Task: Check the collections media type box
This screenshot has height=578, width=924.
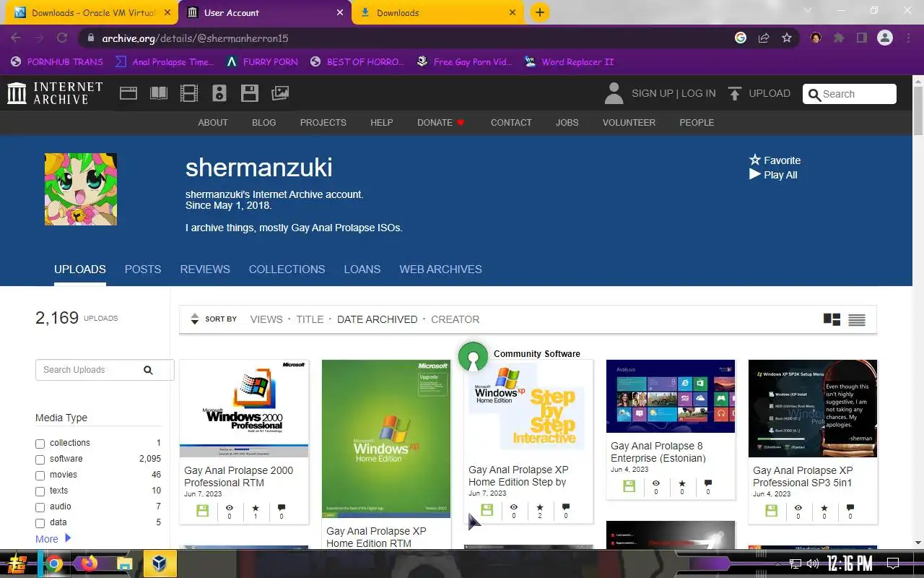Action: (x=40, y=444)
